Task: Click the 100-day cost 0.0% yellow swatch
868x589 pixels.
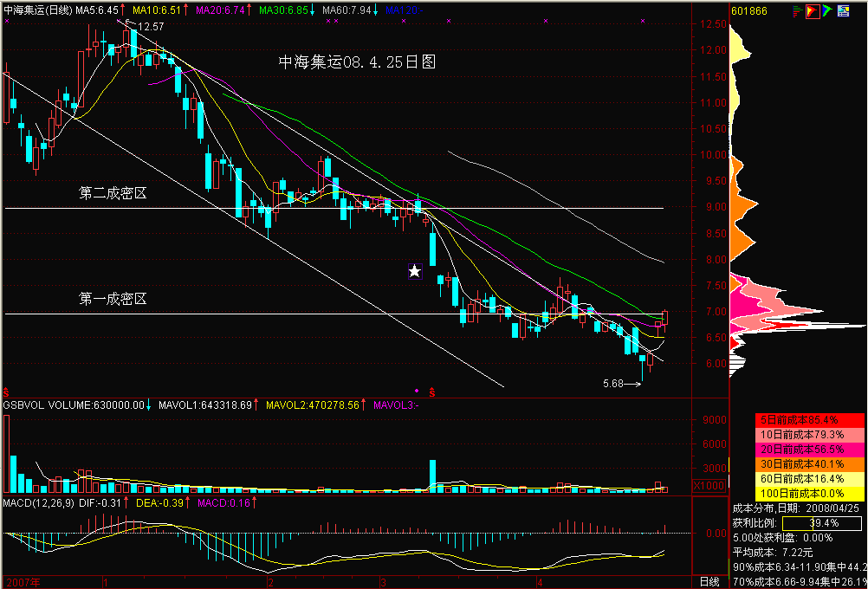Action: (x=810, y=493)
